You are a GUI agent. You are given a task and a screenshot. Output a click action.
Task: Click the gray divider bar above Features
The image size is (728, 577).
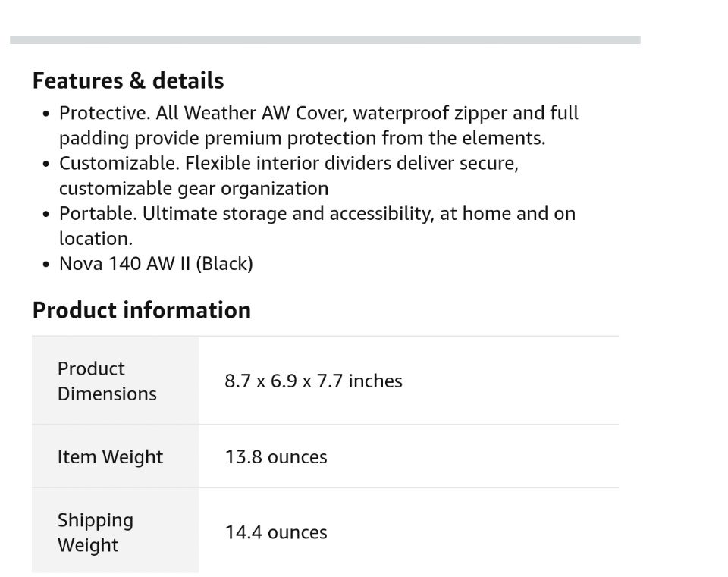(325, 40)
